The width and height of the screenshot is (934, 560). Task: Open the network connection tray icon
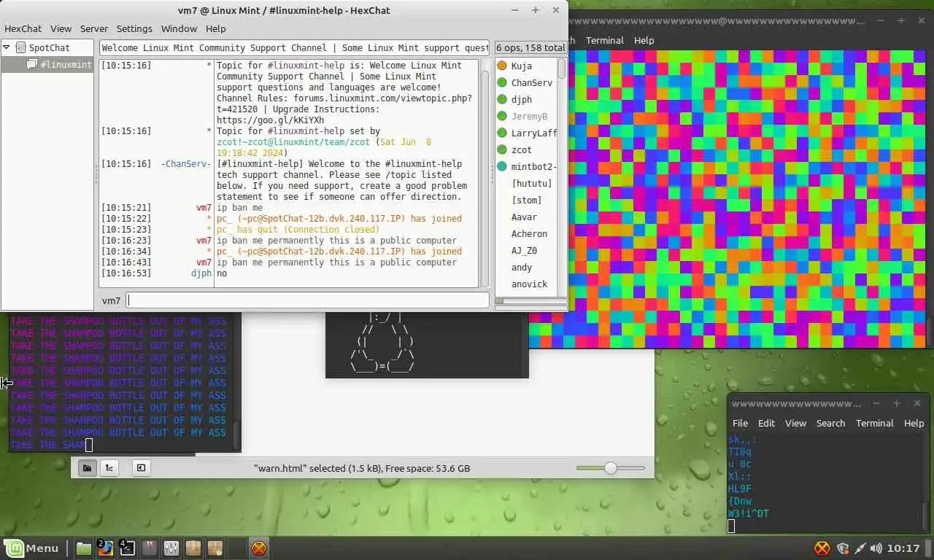[860, 548]
